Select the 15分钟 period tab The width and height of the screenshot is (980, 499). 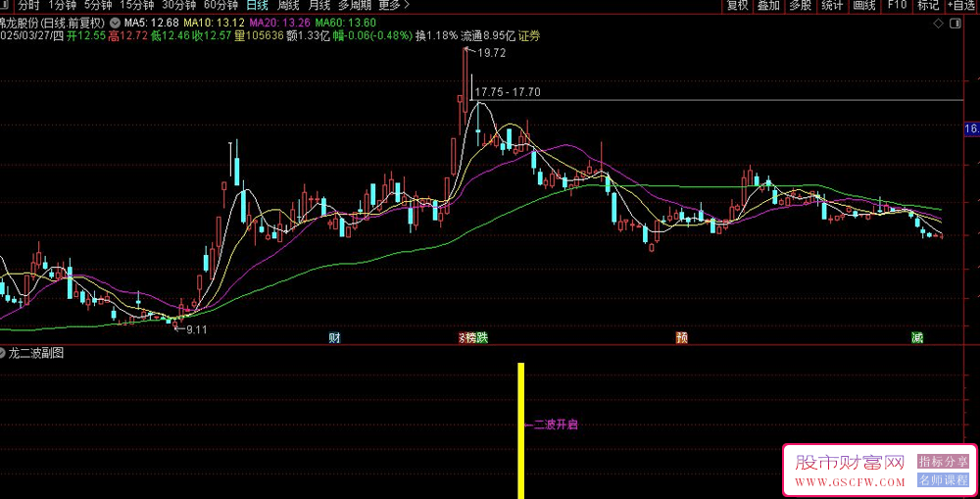coord(137,6)
